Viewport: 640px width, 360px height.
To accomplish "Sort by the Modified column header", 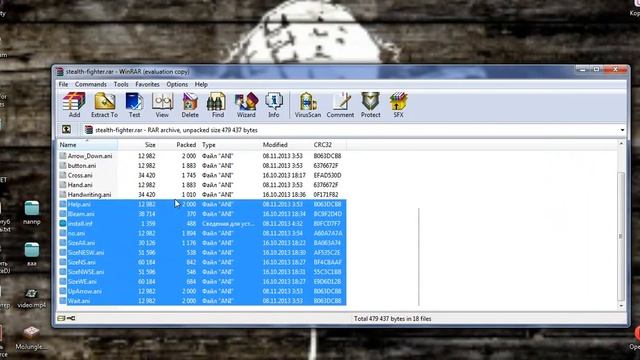I will (x=285, y=145).
